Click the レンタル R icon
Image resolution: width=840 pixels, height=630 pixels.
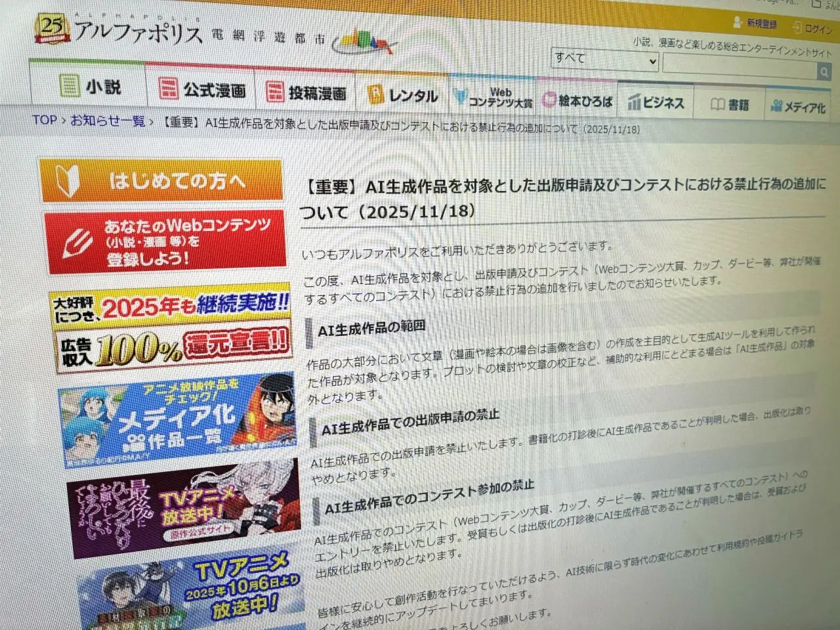click(376, 95)
